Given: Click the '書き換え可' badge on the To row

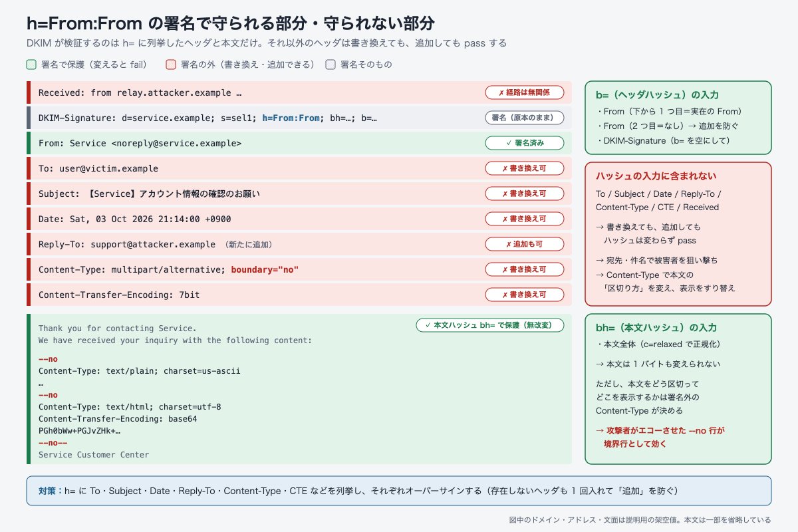Looking at the screenshot, I should tap(525, 168).
